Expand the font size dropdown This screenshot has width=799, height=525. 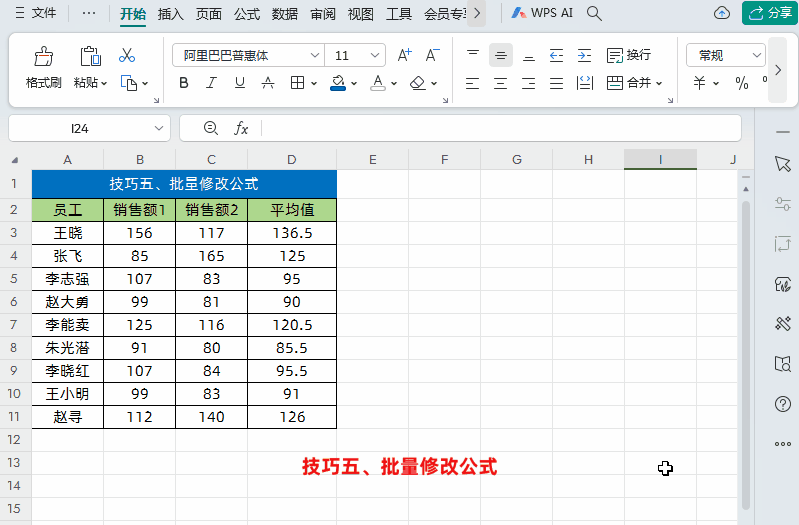pos(375,55)
